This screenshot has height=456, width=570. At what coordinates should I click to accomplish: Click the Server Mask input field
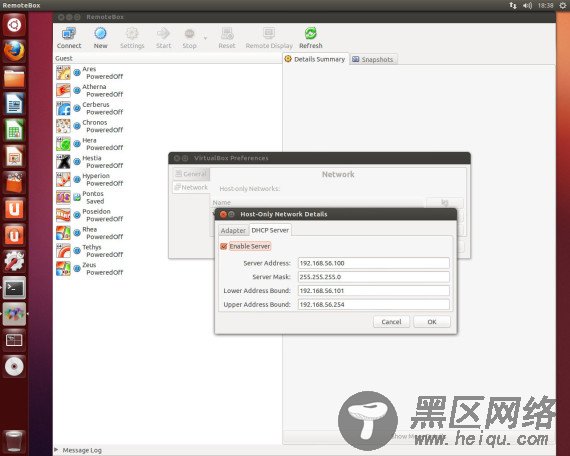[374, 277]
